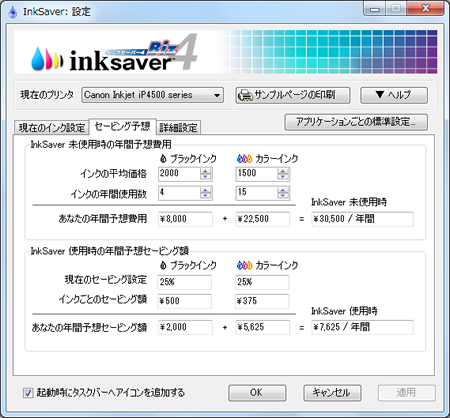This screenshot has width=450, height=418.
Task: Click the ¥7,625 / 年間 total saving field
Action: 362,327
